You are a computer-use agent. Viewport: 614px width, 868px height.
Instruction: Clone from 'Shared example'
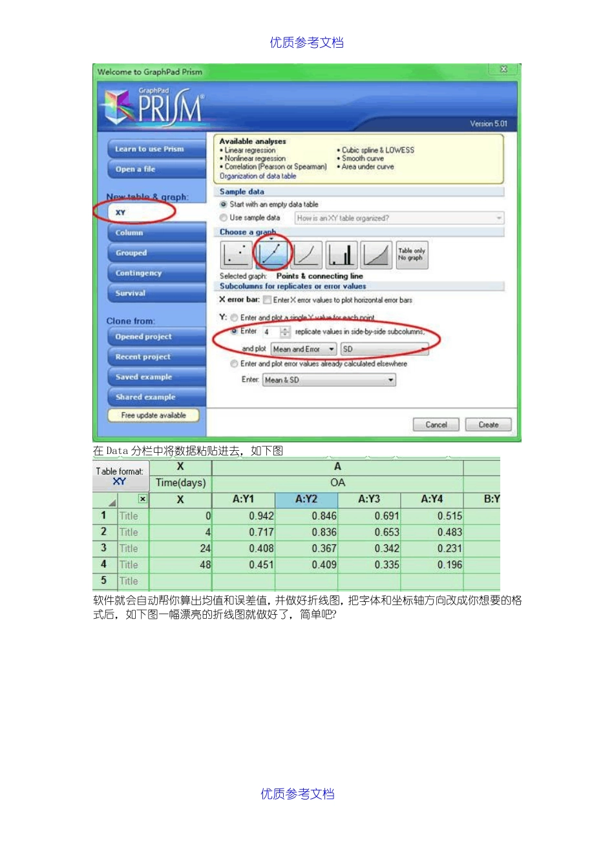(156, 397)
